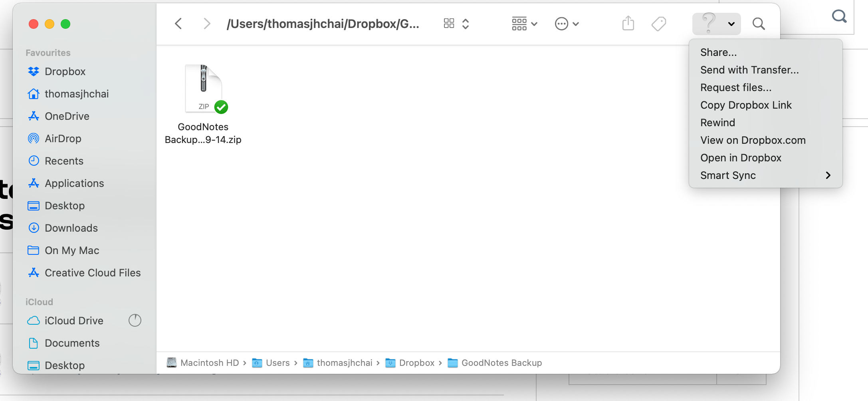Screen dimensions: 868x401
Task: Click the window title path text
Action: [323, 24]
